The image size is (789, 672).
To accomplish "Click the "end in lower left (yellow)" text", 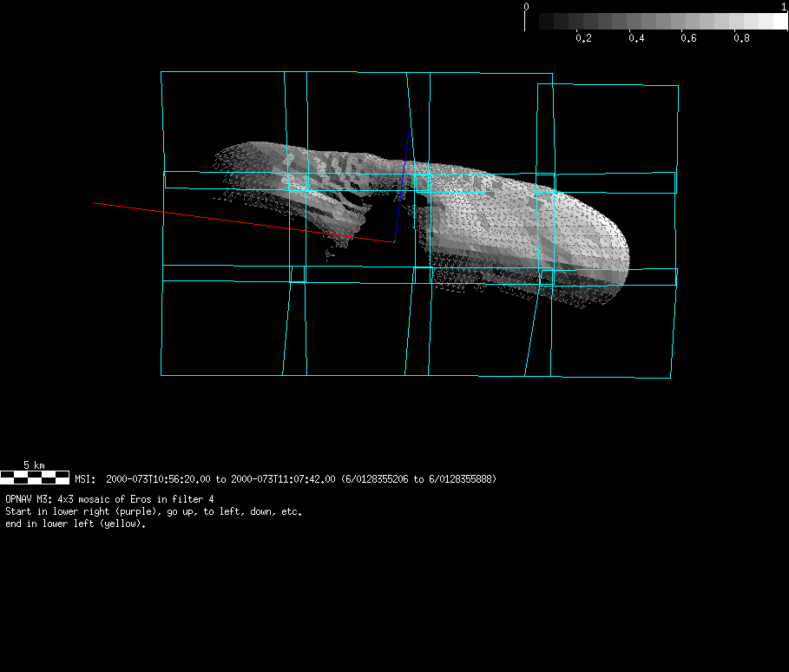I will click(x=74, y=524).
